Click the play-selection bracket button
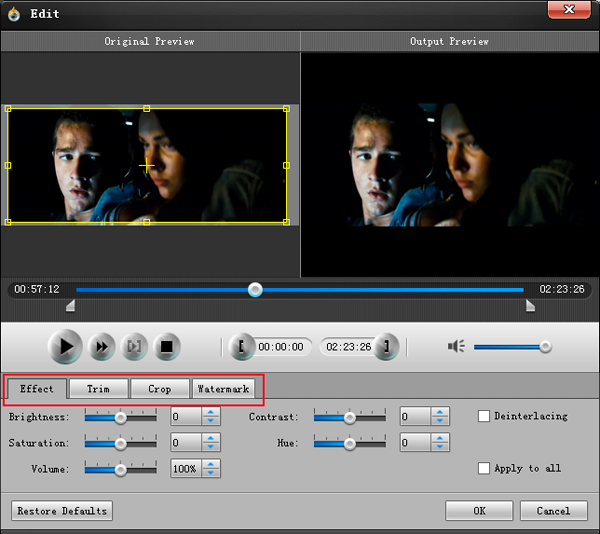Screen dimensions: 600x534 tap(134, 347)
